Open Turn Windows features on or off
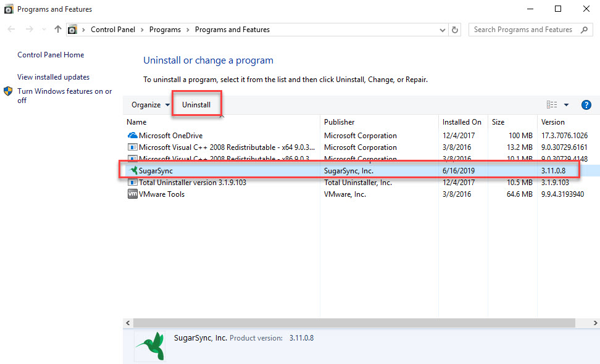The width and height of the screenshot is (600, 364). pos(65,96)
